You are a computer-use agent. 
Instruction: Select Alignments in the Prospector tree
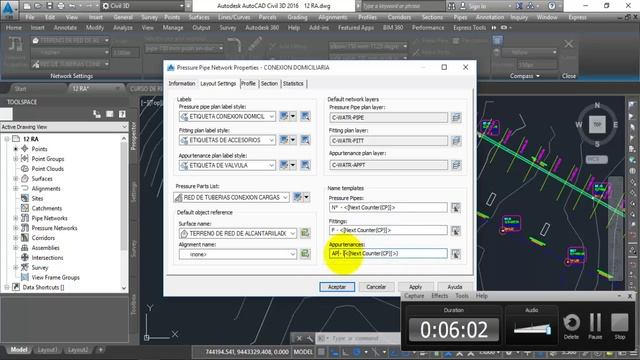click(x=46, y=189)
